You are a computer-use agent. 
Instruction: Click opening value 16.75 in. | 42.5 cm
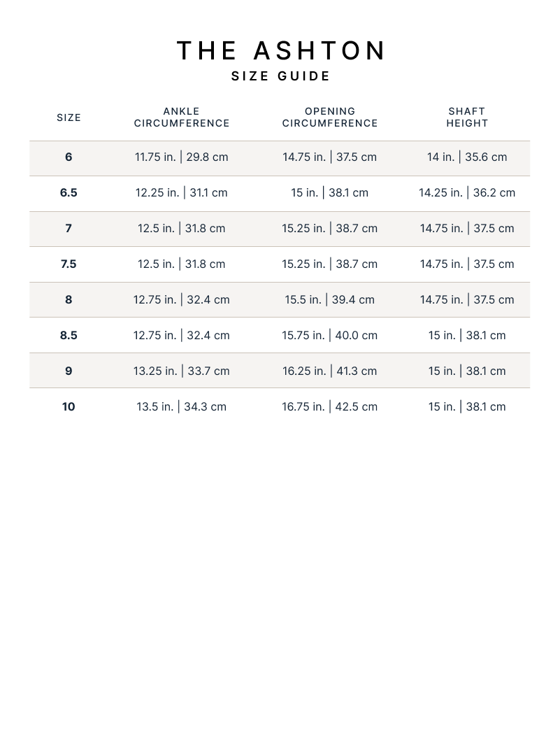(330, 407)
